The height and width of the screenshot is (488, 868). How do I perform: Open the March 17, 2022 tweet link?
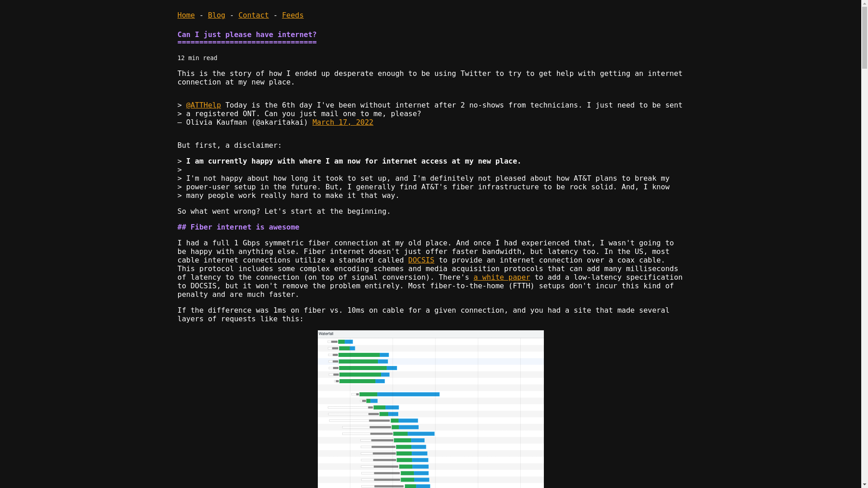point(343,122)
